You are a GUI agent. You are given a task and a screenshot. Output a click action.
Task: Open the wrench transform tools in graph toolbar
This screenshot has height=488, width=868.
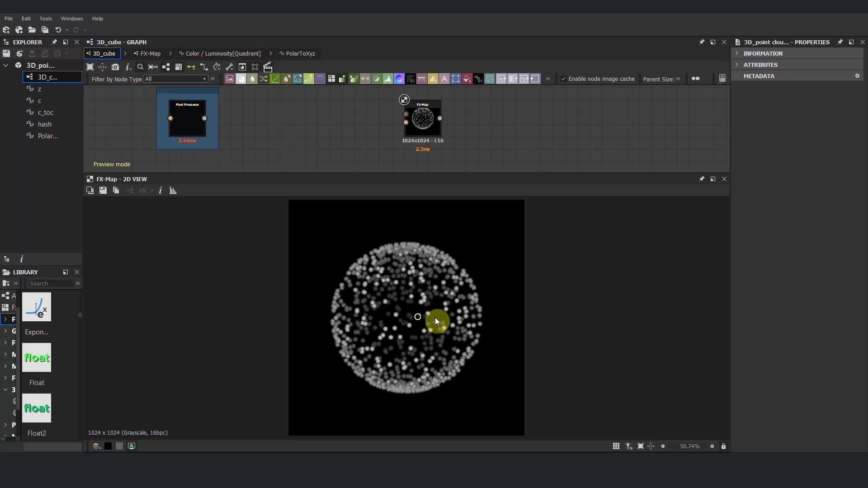[x=230, y=67]
